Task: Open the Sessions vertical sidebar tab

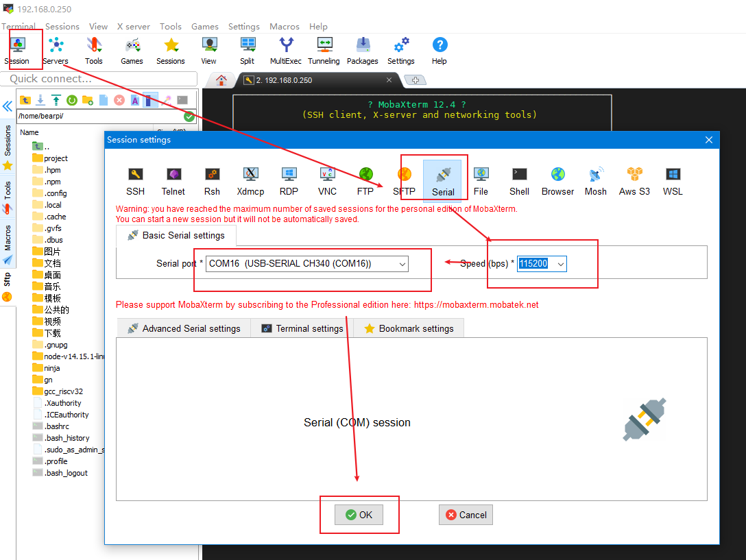Action: [7, 147]
